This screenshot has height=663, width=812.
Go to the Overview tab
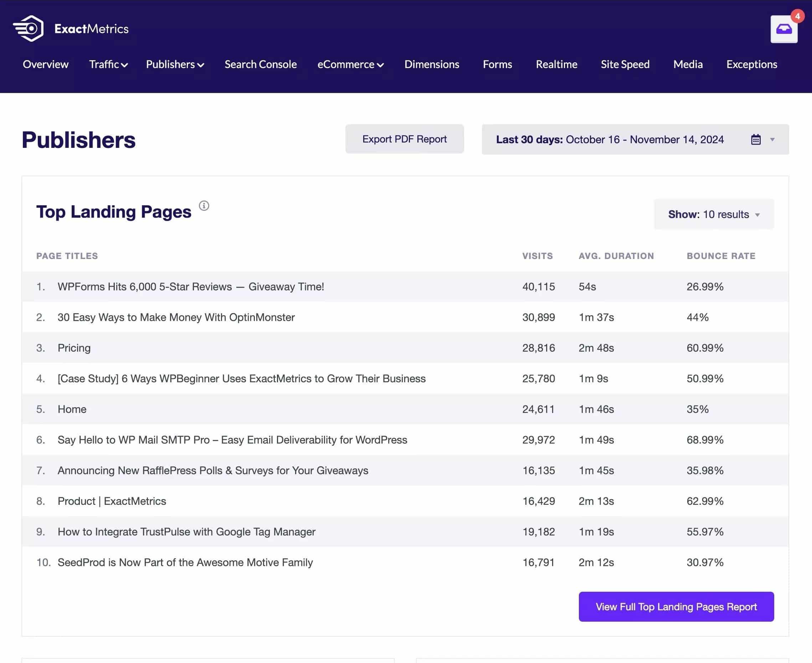(46, 64)
